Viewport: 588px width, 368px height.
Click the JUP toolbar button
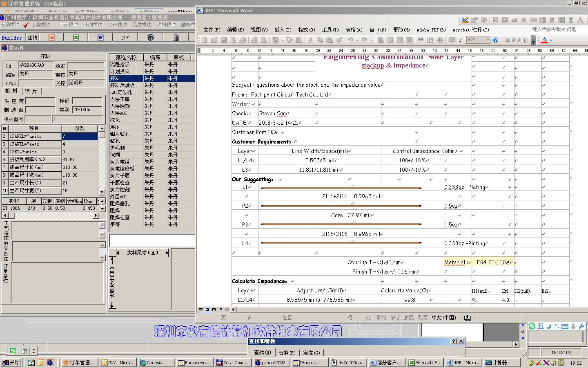pos(125,37)
